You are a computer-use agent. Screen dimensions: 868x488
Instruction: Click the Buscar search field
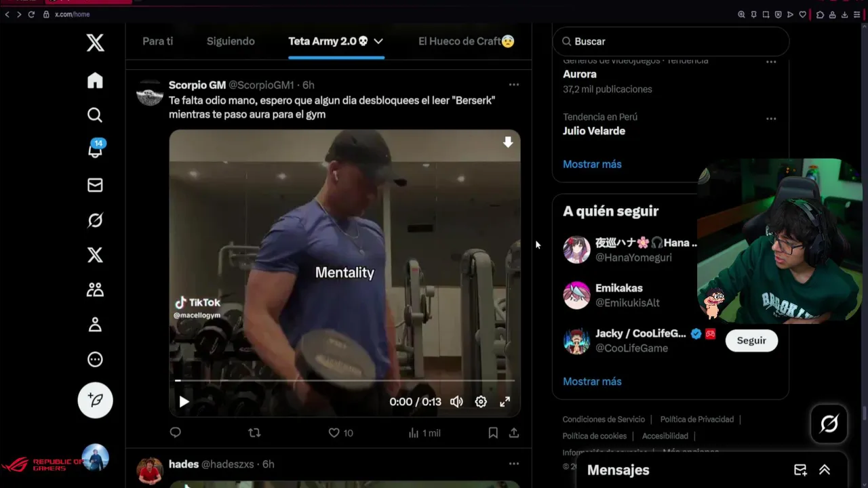click(671, 41)
